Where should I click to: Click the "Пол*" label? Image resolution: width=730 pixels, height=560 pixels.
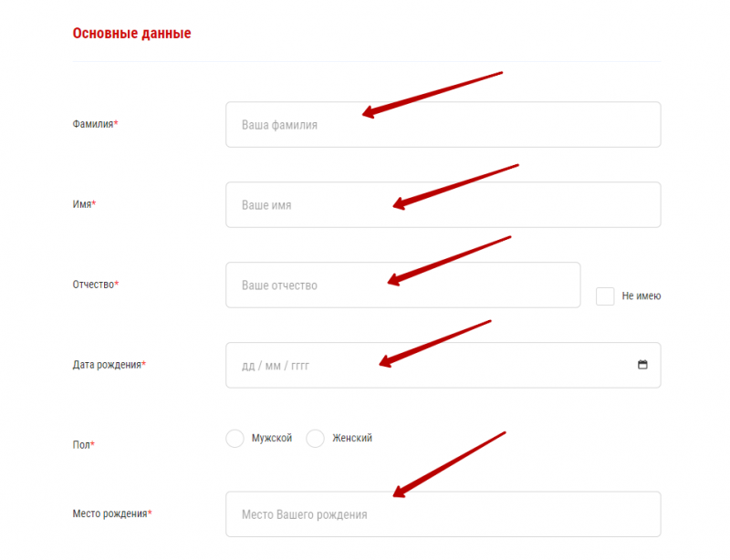(83, 445)
